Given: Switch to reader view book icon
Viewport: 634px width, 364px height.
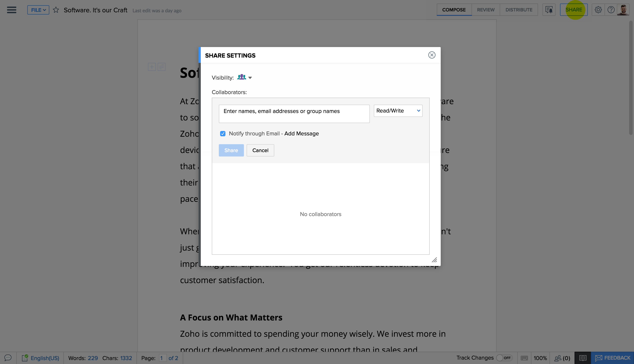Looking at the screenshot, I should [x=582, y=358].
